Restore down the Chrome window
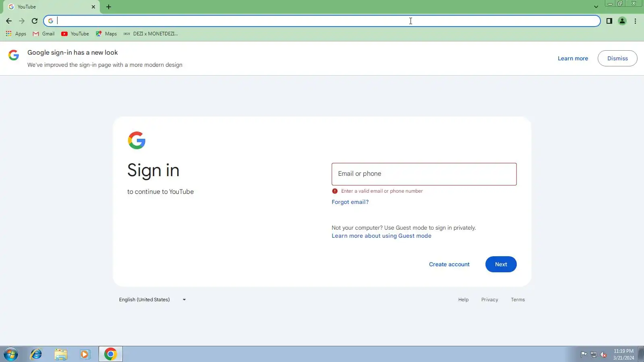 click(x=620, y=4)
